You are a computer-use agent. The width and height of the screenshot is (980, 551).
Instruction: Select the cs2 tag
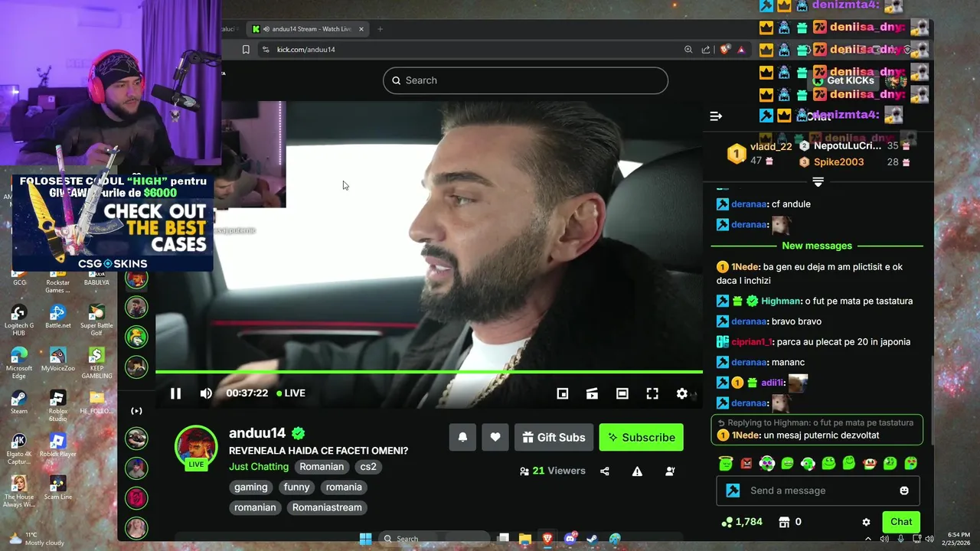pyautogui.click(x=368, y=467)
